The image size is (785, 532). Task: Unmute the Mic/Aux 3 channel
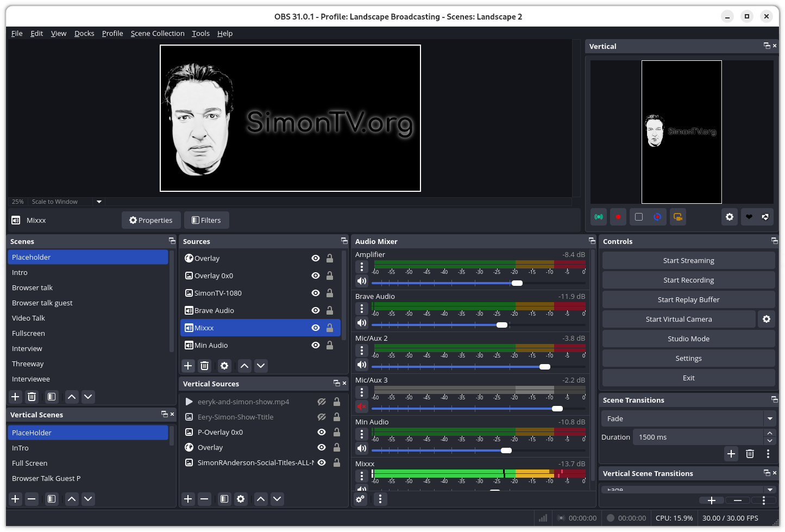click(362, 406)
